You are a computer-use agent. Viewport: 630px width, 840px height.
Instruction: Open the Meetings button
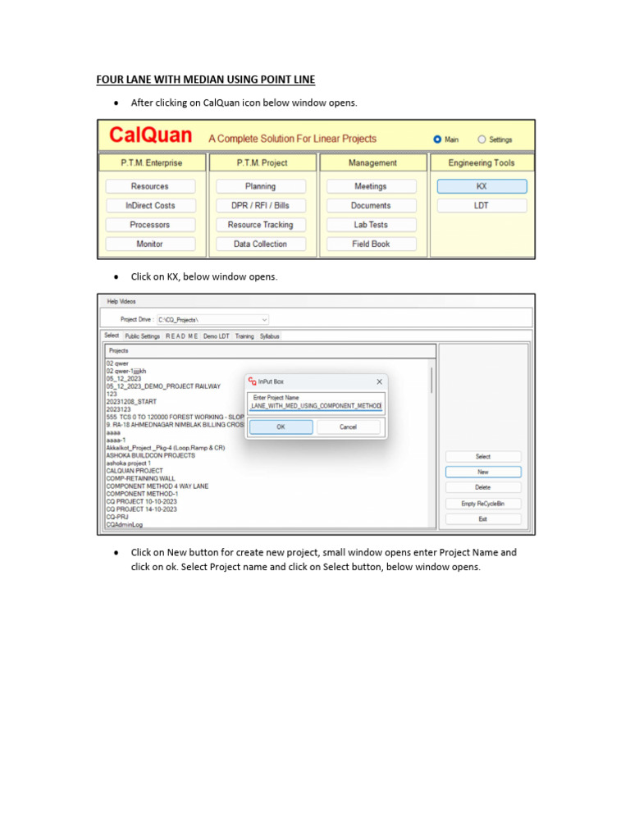click(x=371, y=186)
